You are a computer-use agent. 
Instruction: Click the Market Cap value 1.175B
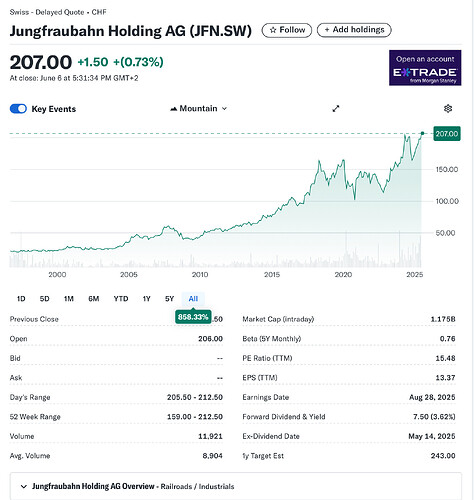tap(443, 319)
